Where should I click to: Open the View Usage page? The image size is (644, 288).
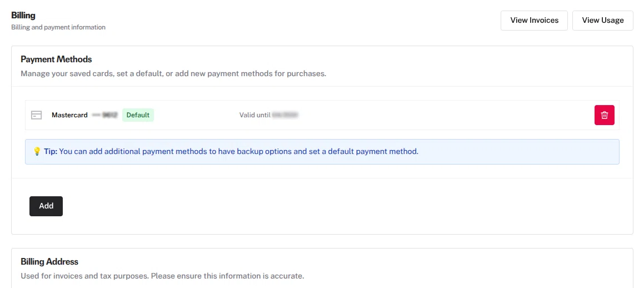click(x=602, y=21)
